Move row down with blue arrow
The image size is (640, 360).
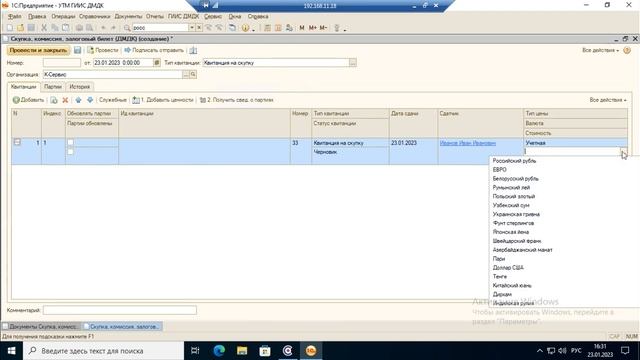90,100
